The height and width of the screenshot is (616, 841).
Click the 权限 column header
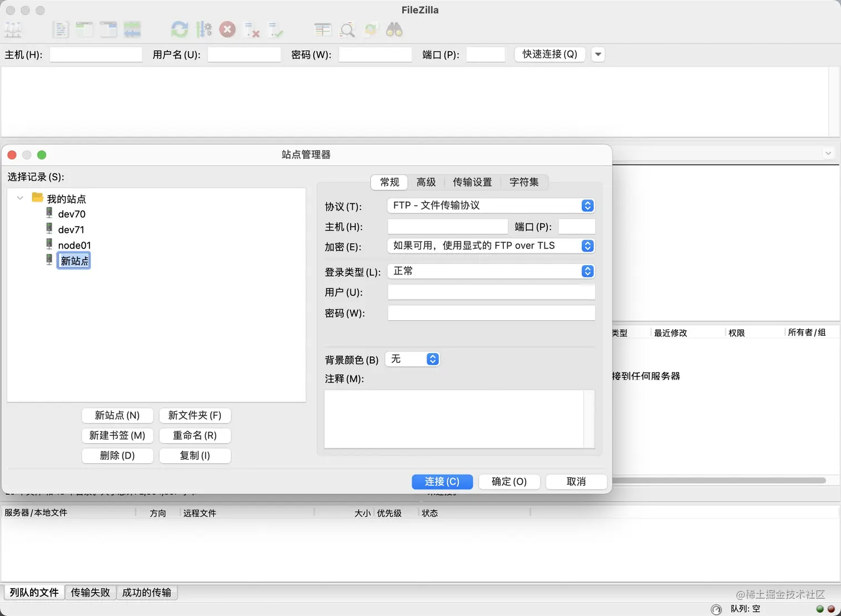click(736, 332)
